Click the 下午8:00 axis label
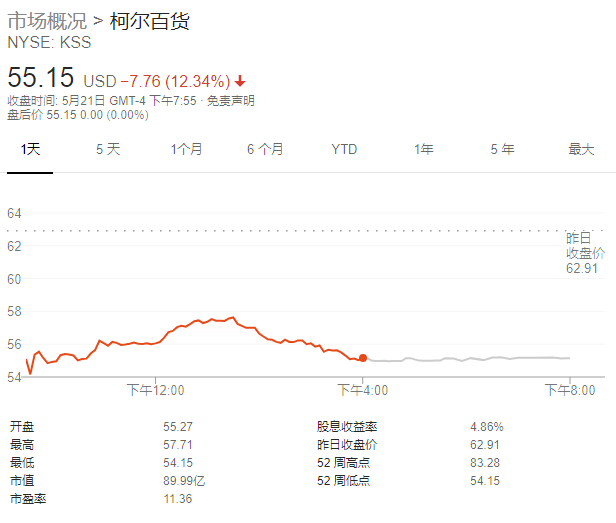Viewport: 616px width, 523px height. tap(570, 390)
